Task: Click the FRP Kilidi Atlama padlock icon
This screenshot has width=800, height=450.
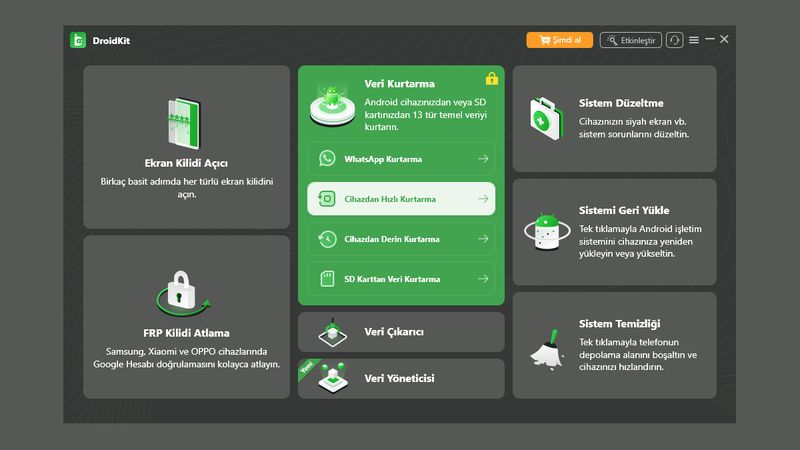Action: [x=182, y=293]
